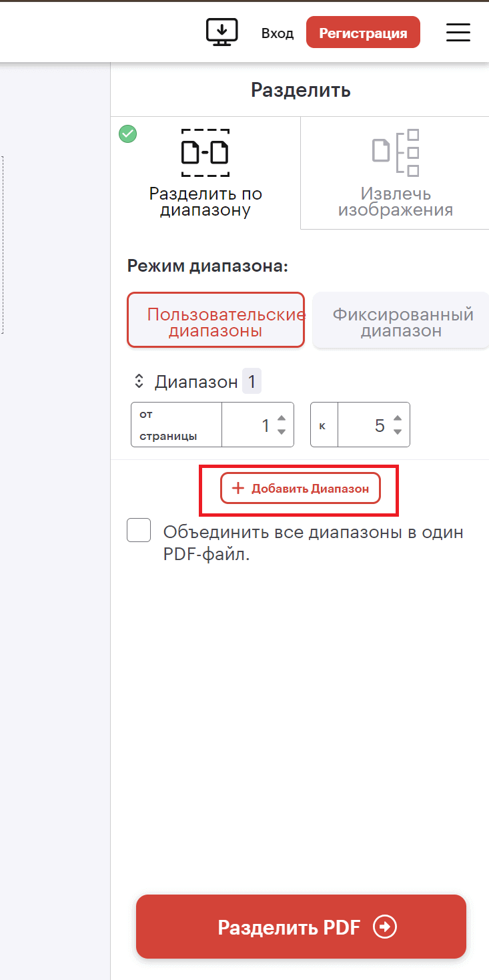Click the plus icon on Добавить Диапазон
Screen dimensions: 489x980
click(x=237, y=488)
